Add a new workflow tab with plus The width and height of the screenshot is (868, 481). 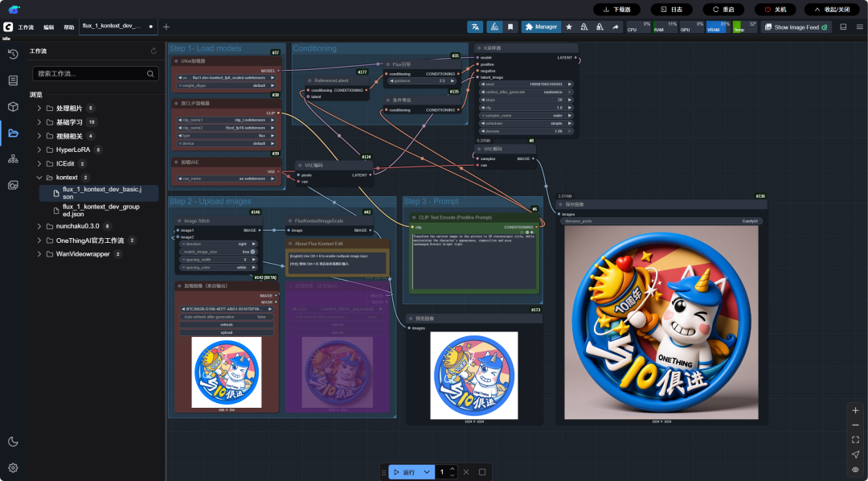click(166, 27)
